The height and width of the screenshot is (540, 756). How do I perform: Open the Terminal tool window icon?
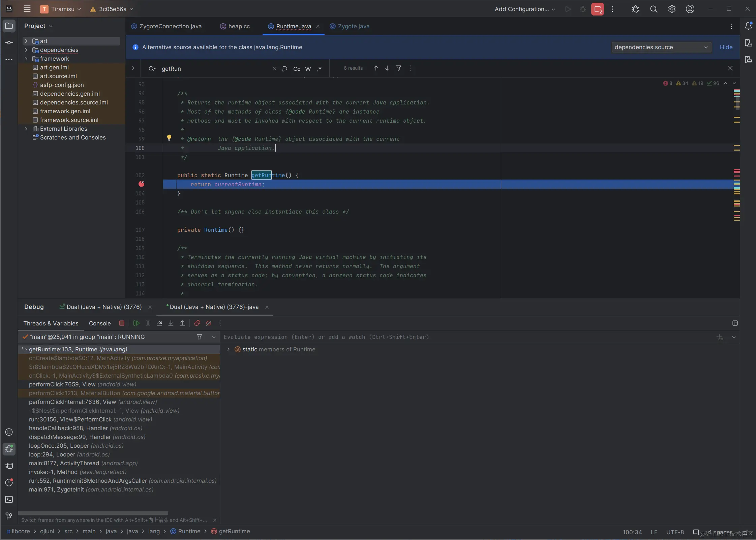tap(9, 500)
